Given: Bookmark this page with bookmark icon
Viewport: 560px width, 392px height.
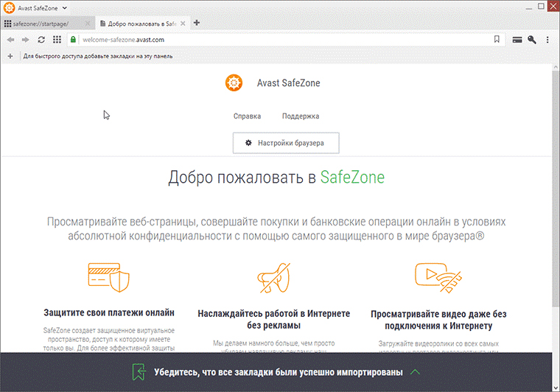Looking at the screenshot, I should 497,39.
